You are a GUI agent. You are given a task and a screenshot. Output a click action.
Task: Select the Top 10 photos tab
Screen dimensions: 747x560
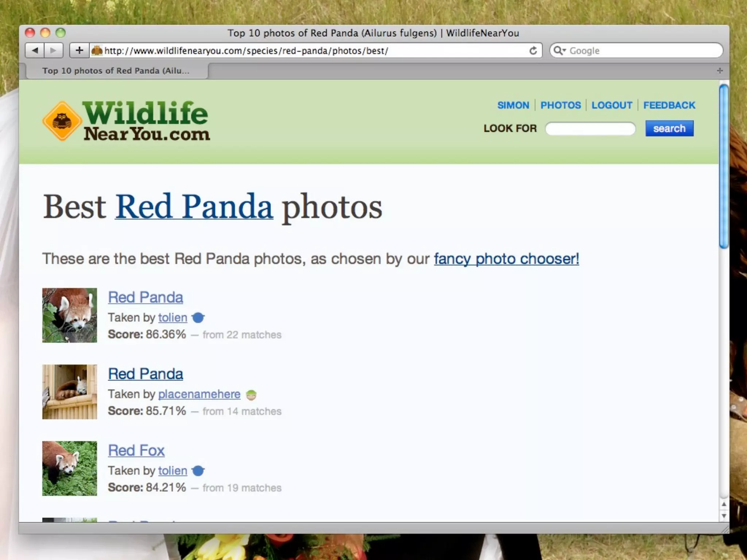point(116,71)
